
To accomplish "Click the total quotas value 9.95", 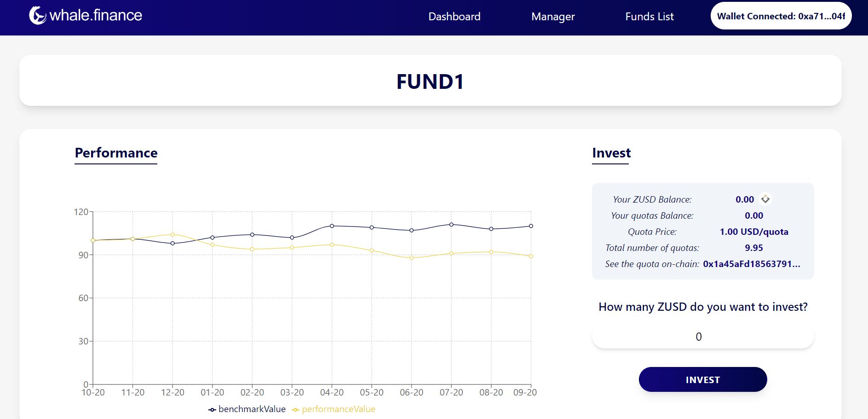I will (x=754, y=248).
